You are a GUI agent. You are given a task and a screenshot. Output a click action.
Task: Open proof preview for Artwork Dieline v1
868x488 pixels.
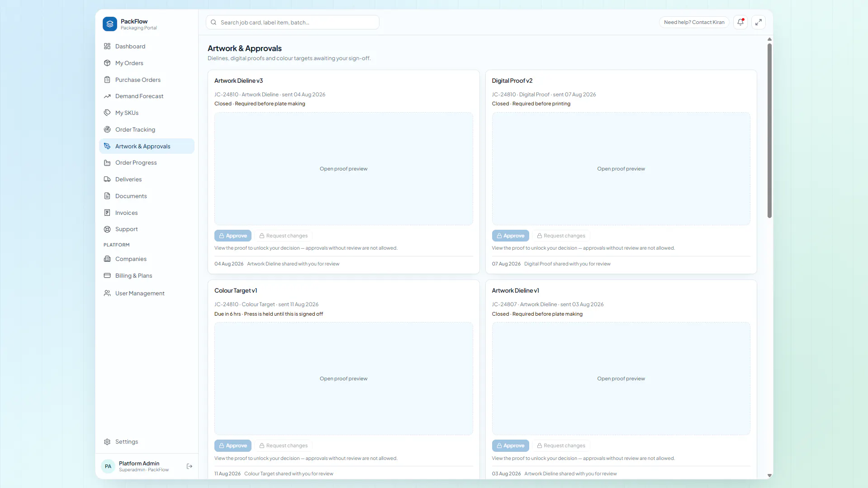(621, 379)
